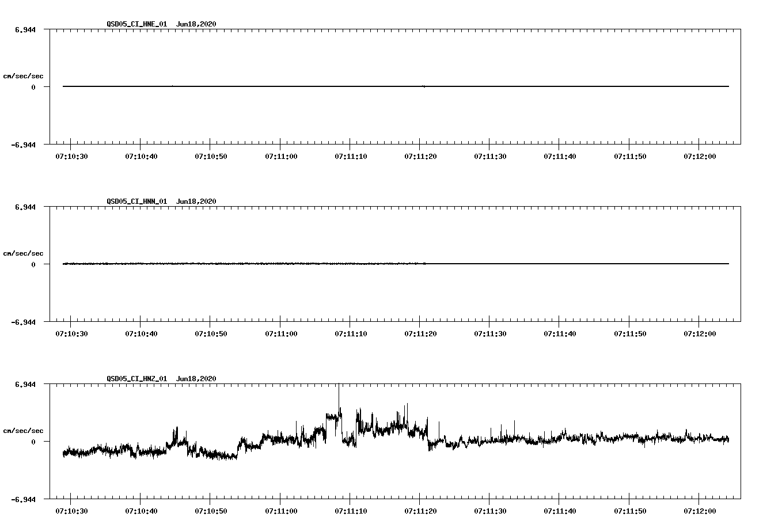This screenshot has height=532, width=782.
Task: Click 07:11:10 time label under HNE plot
Action: click(x=351, y=157)
